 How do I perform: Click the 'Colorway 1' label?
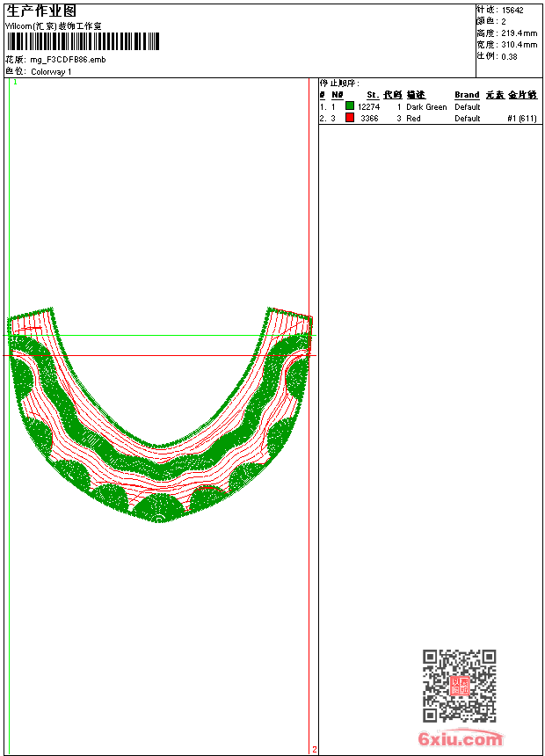(x=51, y=72)
